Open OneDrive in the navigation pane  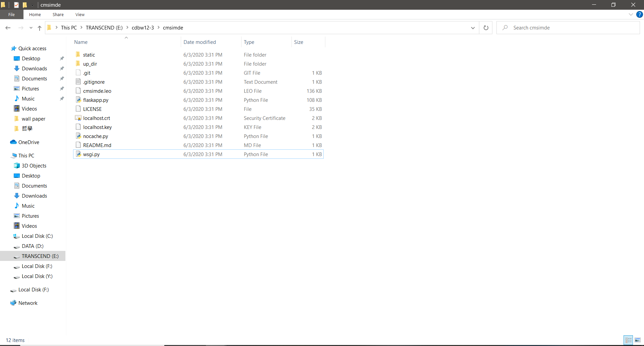29,142
